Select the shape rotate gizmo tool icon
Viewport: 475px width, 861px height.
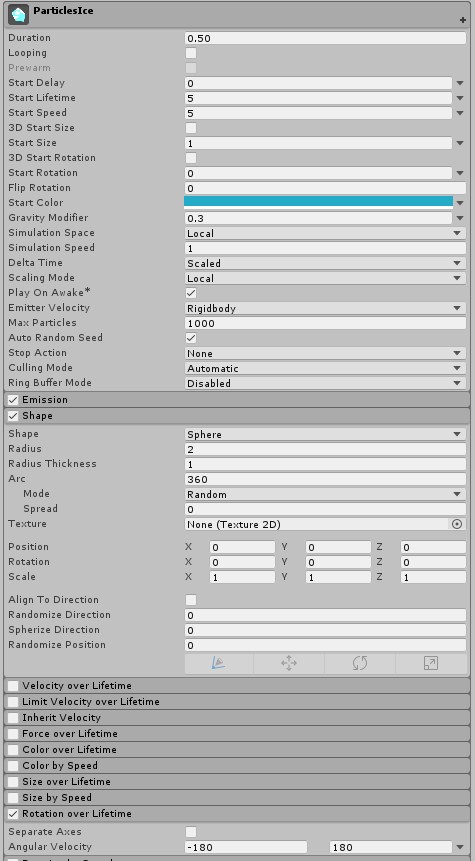[219, 663]
